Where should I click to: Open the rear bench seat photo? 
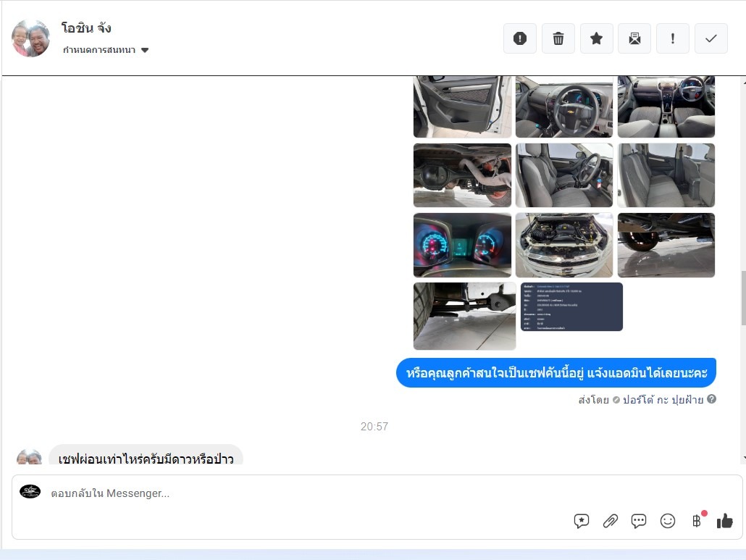point(666,175)
